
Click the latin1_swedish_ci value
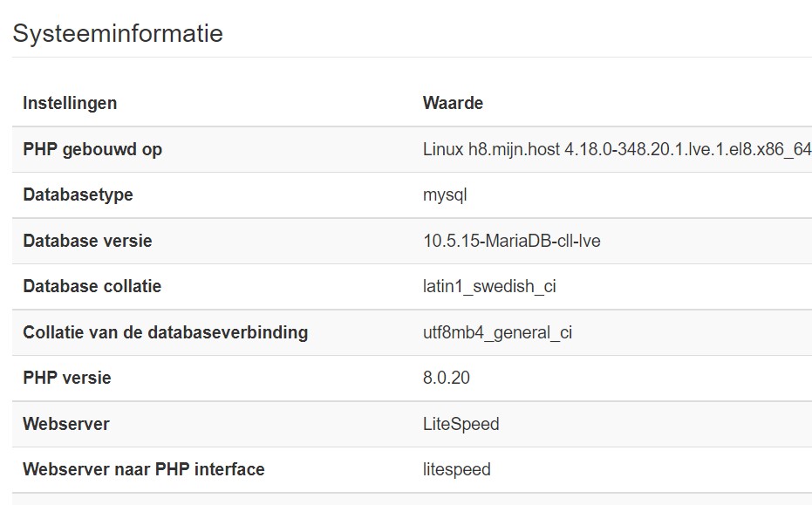(x=489, y=286)
